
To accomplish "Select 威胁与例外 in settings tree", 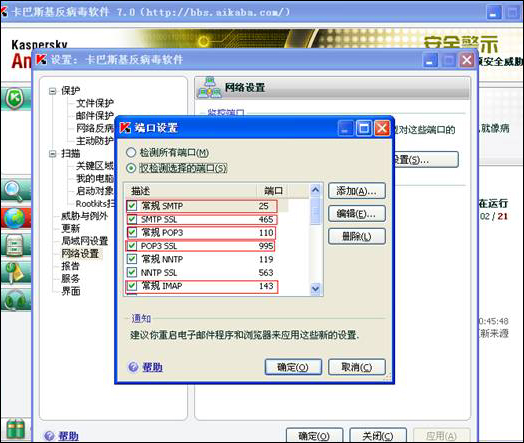I will point(85,216).
